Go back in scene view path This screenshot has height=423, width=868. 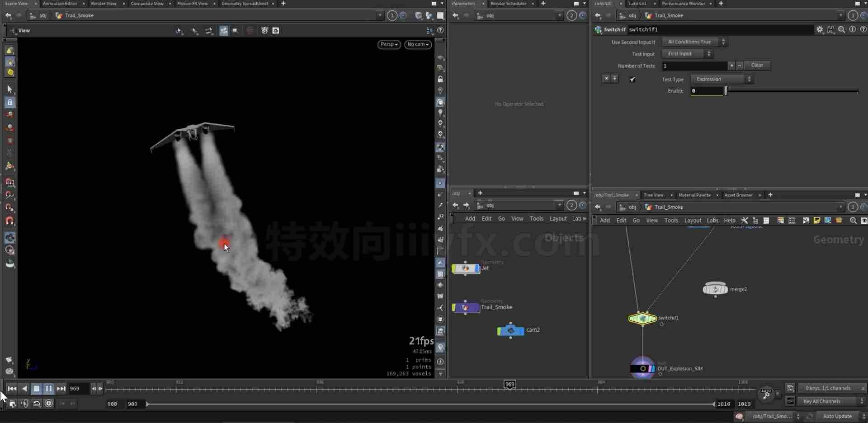click(x=8, y=15)
